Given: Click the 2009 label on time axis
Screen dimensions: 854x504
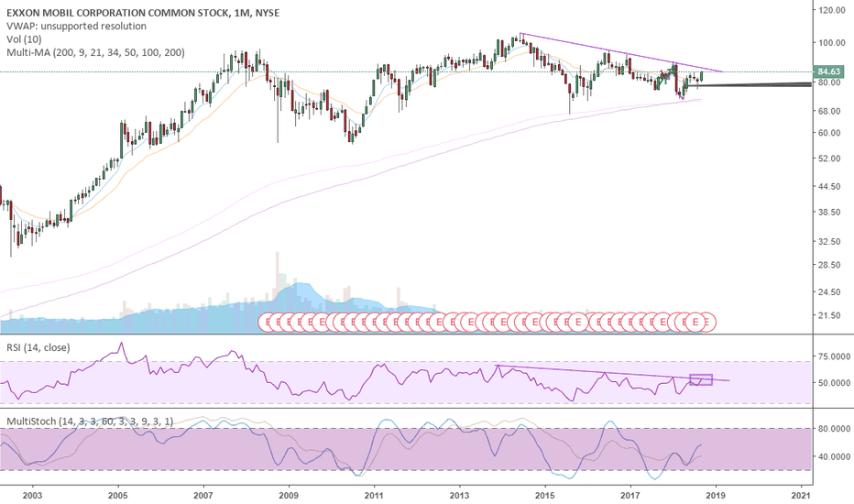Looking at the screenshot, I should click(x=288, y=495).
